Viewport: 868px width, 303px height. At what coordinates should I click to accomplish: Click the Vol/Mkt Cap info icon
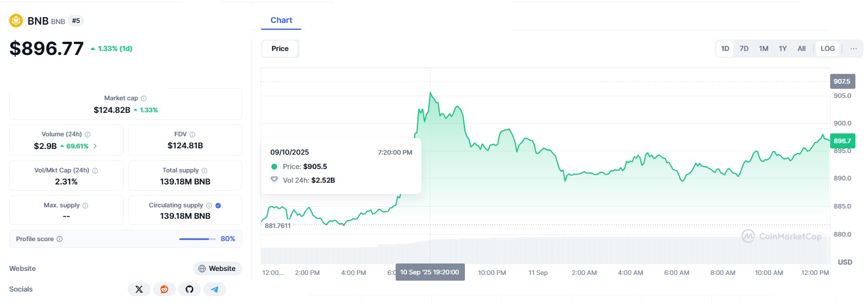click(x=95, y=171)
